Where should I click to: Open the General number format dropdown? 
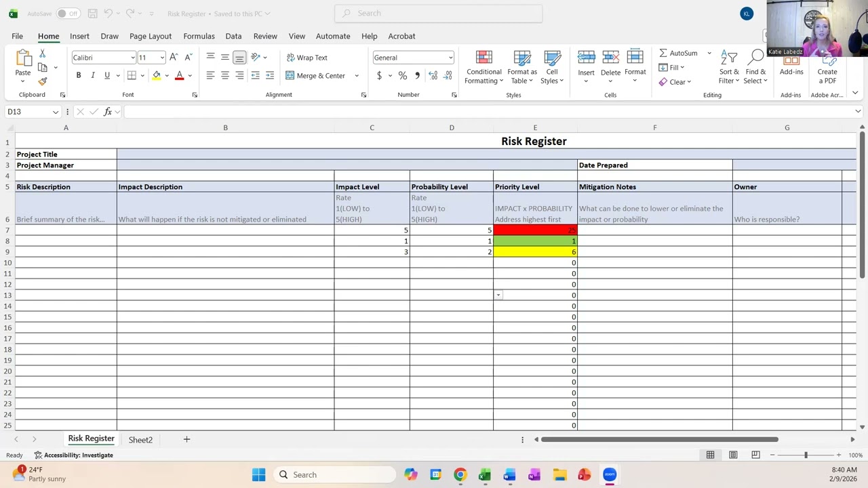(x=450, y=58)
